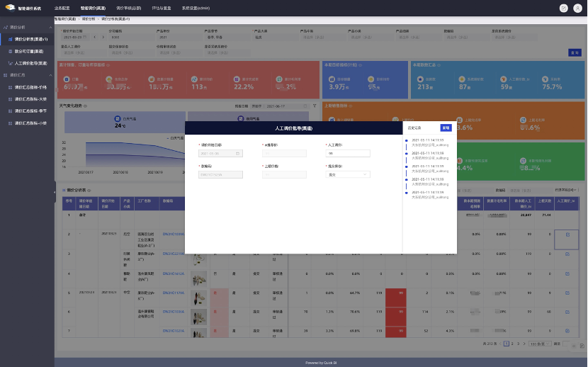Click the 查询 button in the filter bar
This screenshot has height=367, width=588.
tap(575, 53)
